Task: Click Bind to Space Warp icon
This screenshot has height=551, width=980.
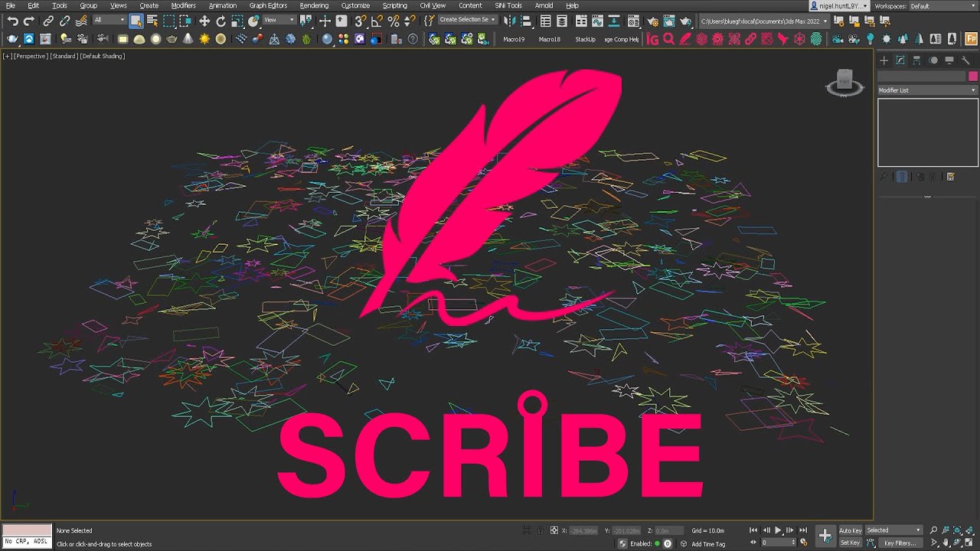Action: point(81,21)
